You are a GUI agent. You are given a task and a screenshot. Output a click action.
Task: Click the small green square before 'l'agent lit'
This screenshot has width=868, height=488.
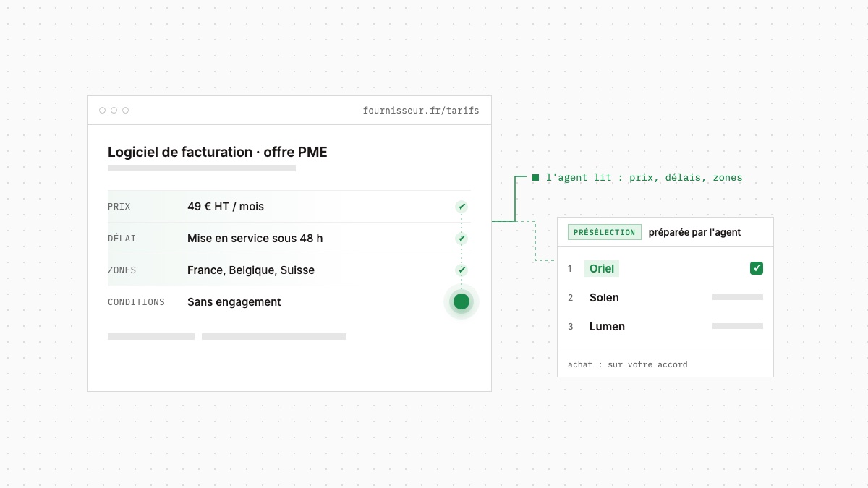point(536,177)
